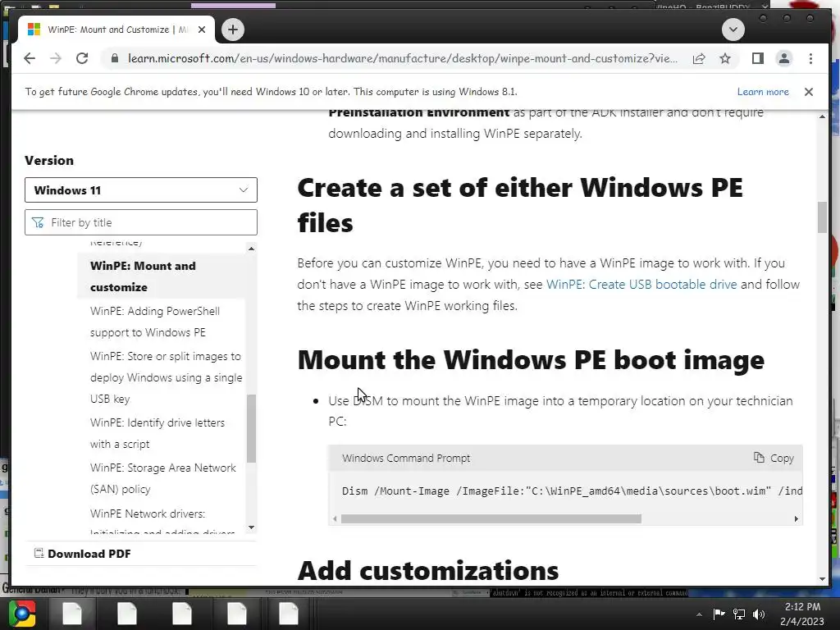Click the Filter by title field

[141, 222]
